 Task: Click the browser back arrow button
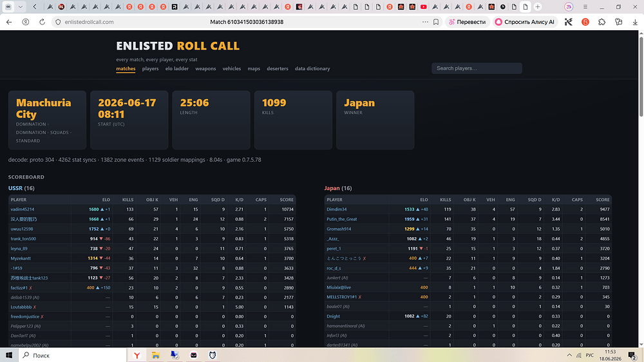[9, 22]
